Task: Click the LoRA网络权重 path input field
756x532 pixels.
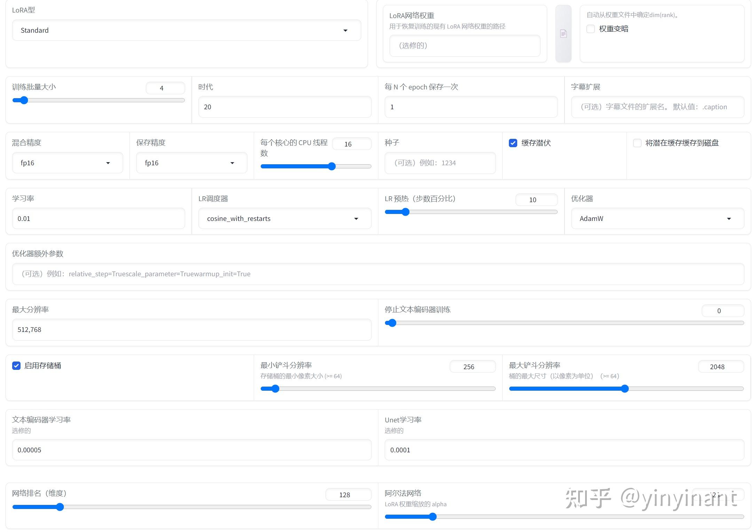Action: (x=465, y=46)
